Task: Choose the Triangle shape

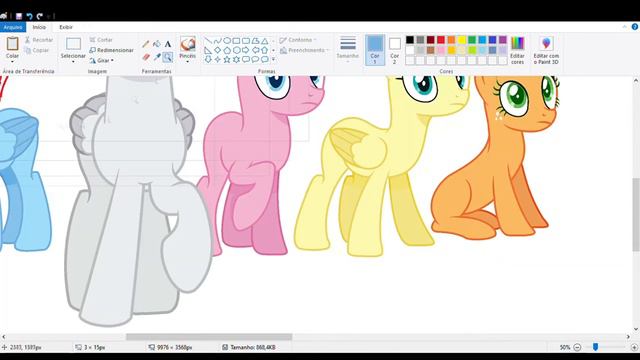Action: click(264, 41)
